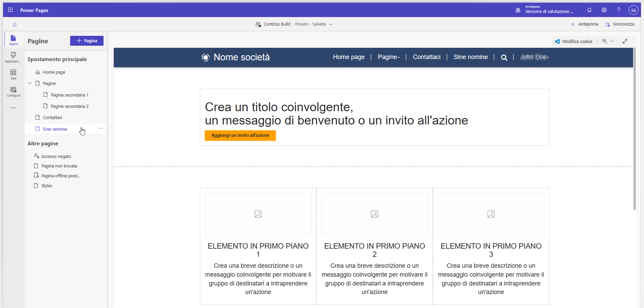Click Versione di valutazione environment name
Screen dimensions: 644x308
549,12
